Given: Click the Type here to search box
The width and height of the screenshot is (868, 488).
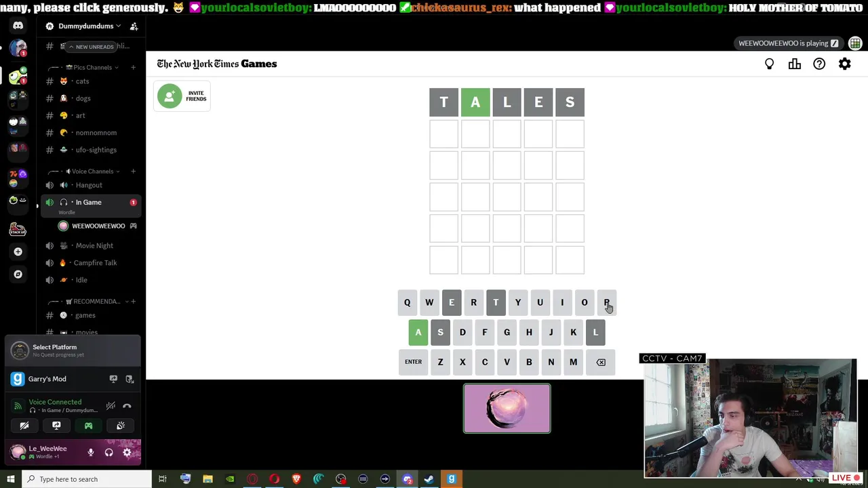Looking at the screenshot, I should pos(86,479).
